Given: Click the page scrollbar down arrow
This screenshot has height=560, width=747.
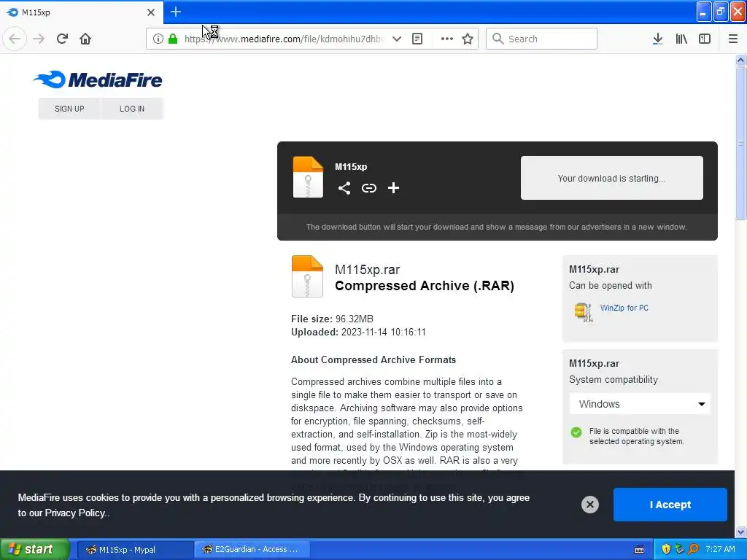Looking at the screenshot, I should tap(741, 532).
